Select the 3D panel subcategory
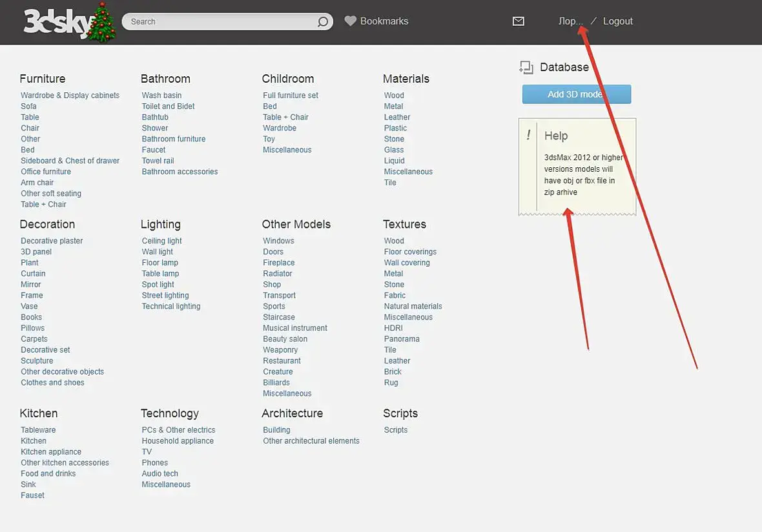762x532 pixels. pyautogui.click(x=36, y=252)
